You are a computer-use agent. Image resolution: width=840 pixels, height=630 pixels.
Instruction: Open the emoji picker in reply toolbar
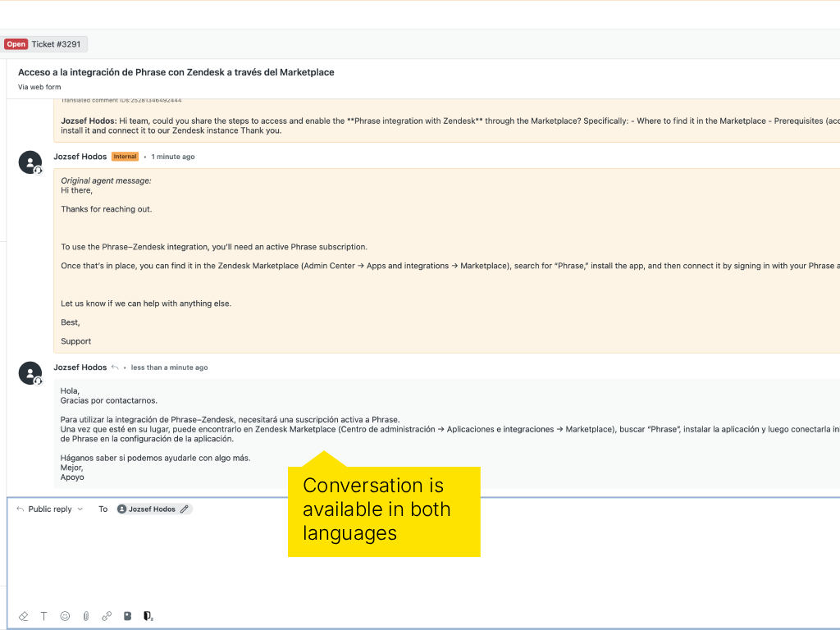coord(65,616)
